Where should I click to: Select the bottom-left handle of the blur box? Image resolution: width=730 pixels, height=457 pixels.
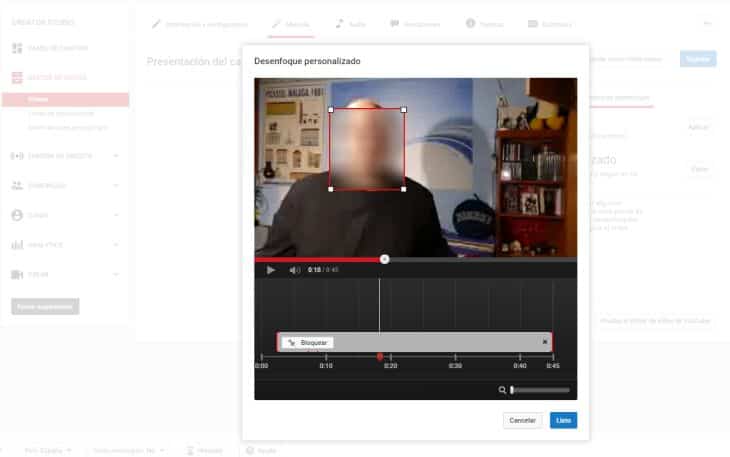coord(331,189)
